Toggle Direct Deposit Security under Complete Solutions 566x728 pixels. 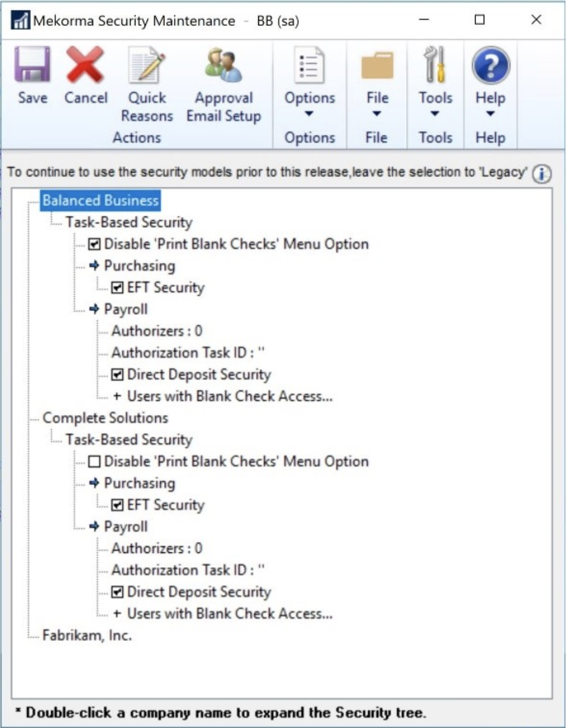pos(117,592)
